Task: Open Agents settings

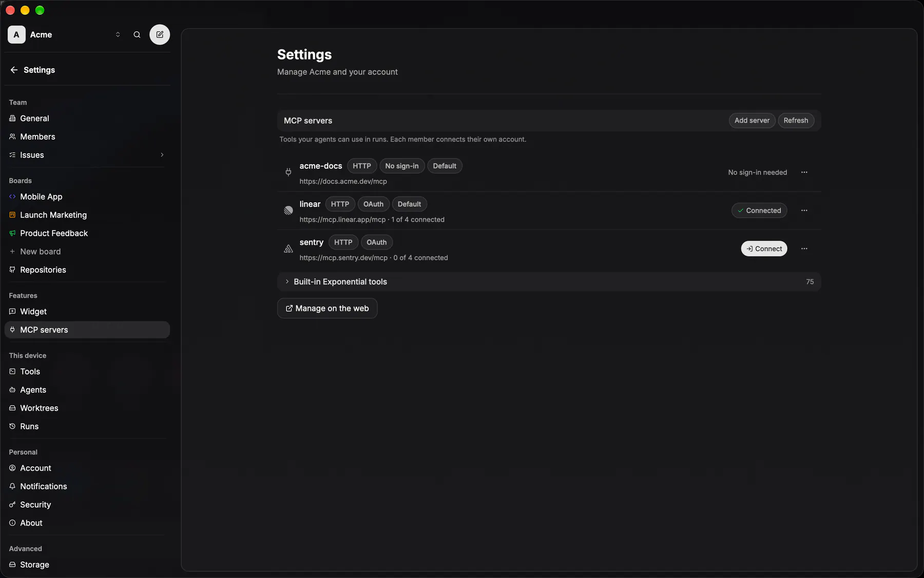Action: pos(87,390)
